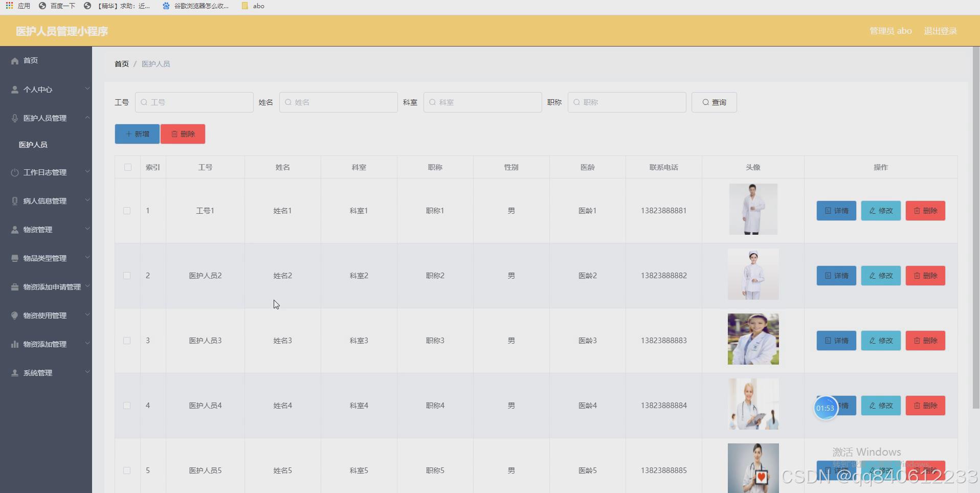The height and width of the screenshot is (493, 980).
Task: Click the bulb icon beside 物资使用管理
Action: point(15,316)
